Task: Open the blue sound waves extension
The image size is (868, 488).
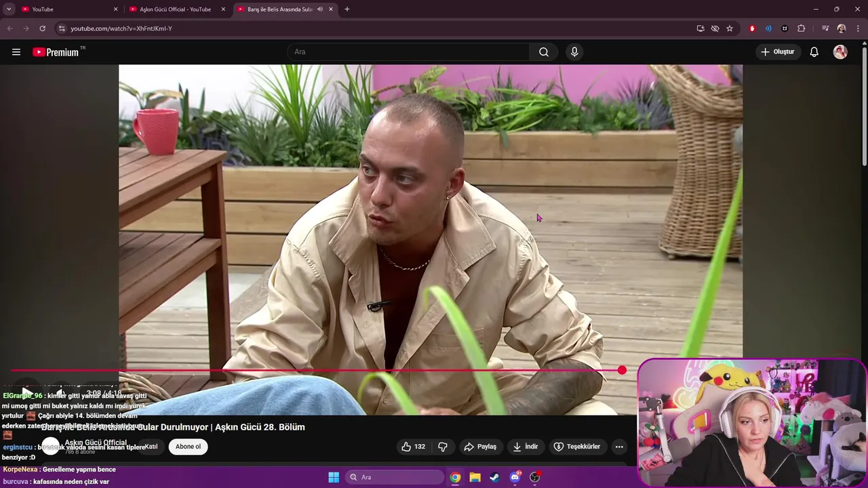Action: pos(768,28)
